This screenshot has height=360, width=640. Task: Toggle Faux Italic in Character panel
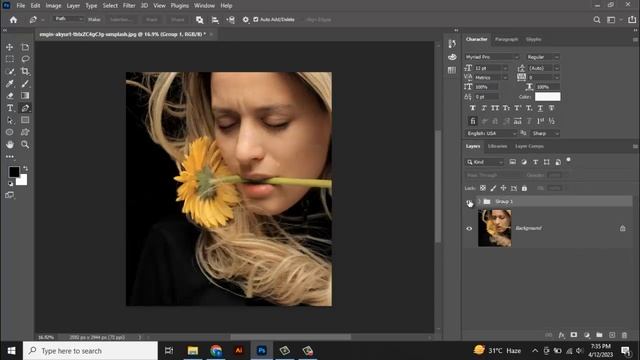[484, 108]
